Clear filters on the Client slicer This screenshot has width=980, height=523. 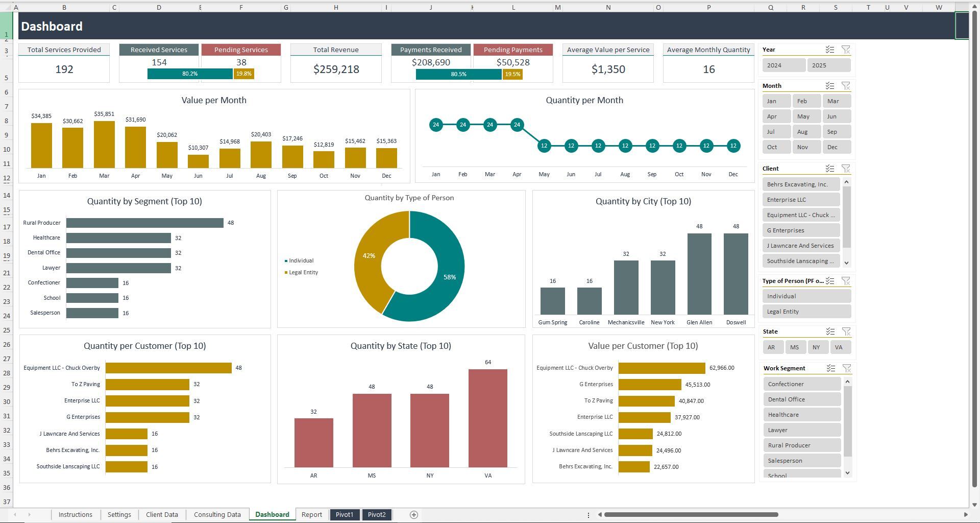(846, 169)
